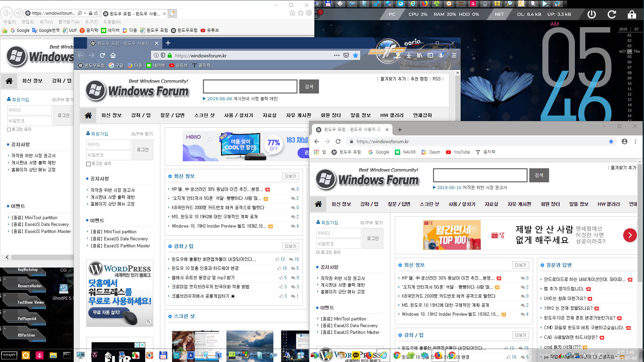
Task: Click the Firefox home button
Action: pos(113,55)
